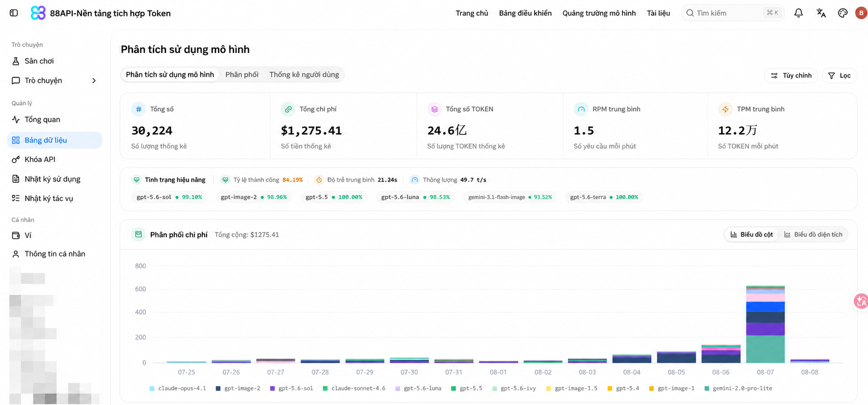
Task: Expand the Trò chuyện sidebar chevron
Action: click(x=94, y=80)
